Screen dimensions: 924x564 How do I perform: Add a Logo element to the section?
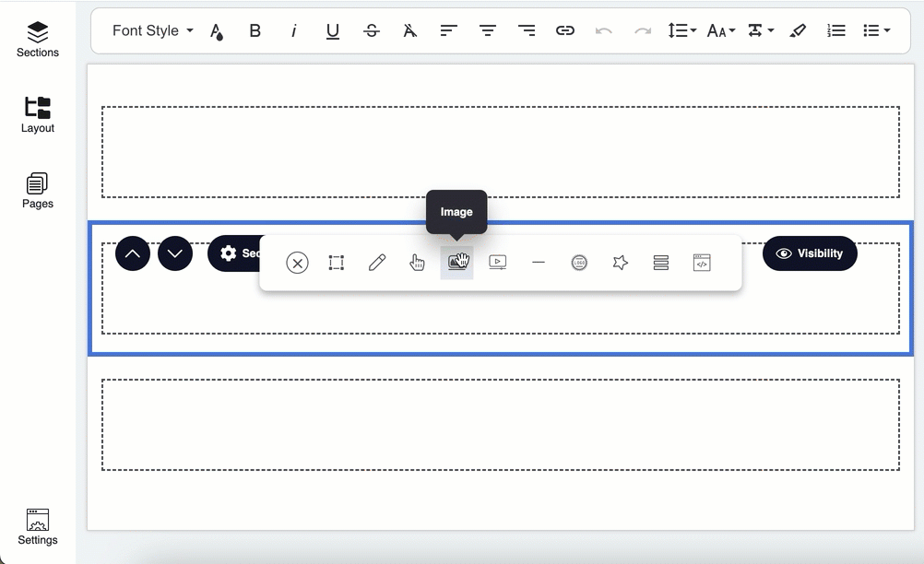(579, 263)
